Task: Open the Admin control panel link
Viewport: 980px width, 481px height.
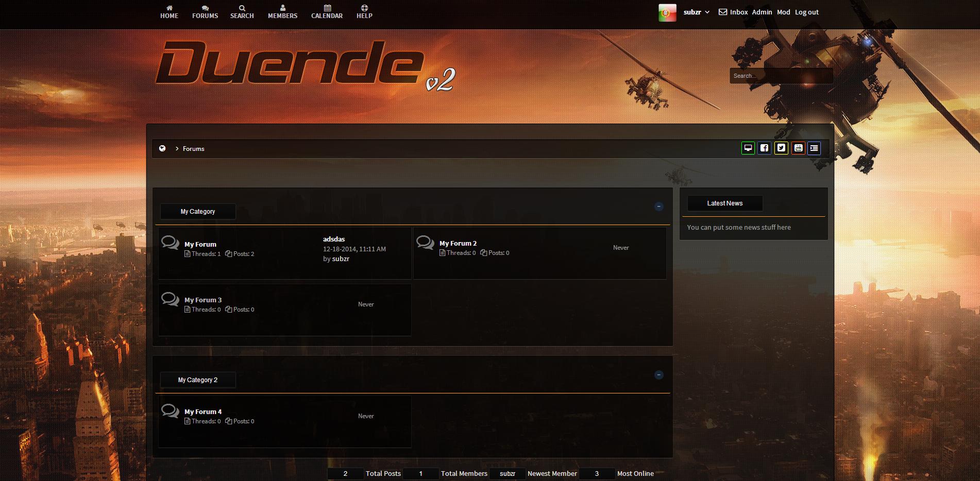Action: pos(762,12)
